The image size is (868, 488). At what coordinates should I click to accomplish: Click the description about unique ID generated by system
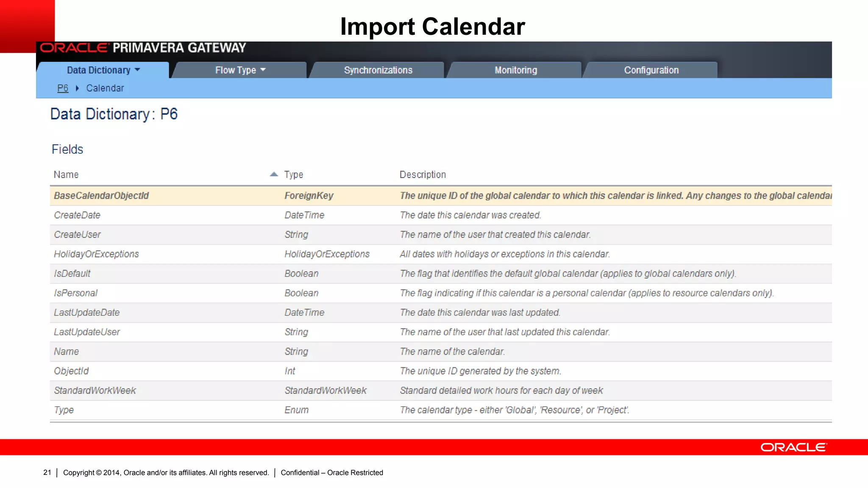[x=481, y=371]
